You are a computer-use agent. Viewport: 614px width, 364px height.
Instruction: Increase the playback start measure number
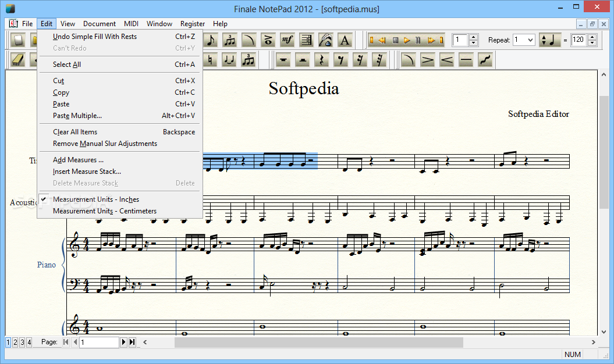click(x=474, y=37)
